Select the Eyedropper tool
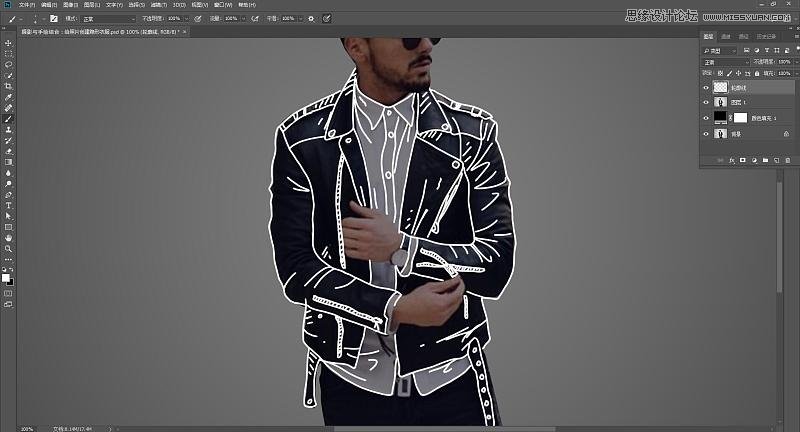 (8, 97)
